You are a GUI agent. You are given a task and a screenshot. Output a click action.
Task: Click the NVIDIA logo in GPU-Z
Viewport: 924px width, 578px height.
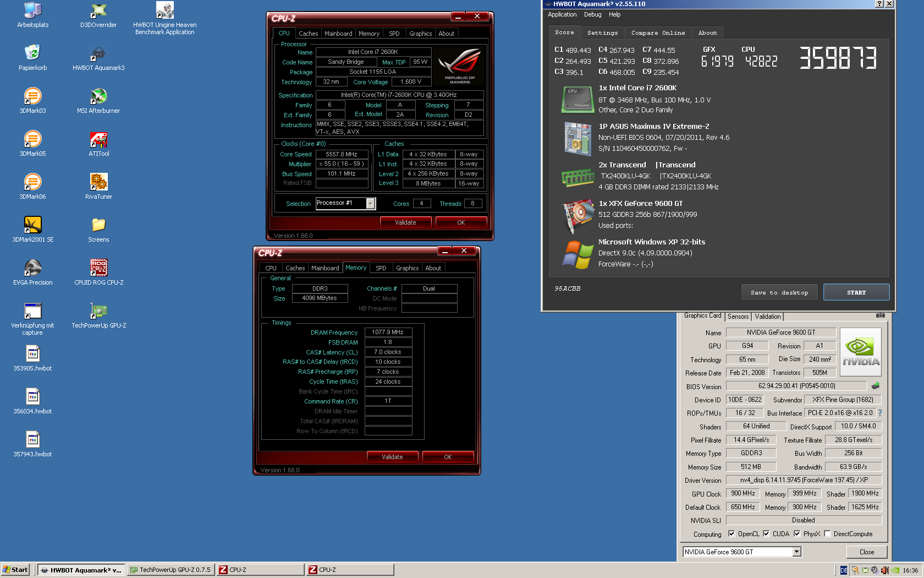pyautogui.click(x=861, y=352)
